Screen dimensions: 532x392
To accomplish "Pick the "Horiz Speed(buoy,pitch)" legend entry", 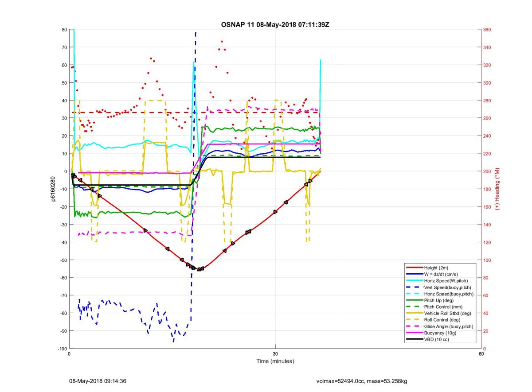I will tap(449, 294).
